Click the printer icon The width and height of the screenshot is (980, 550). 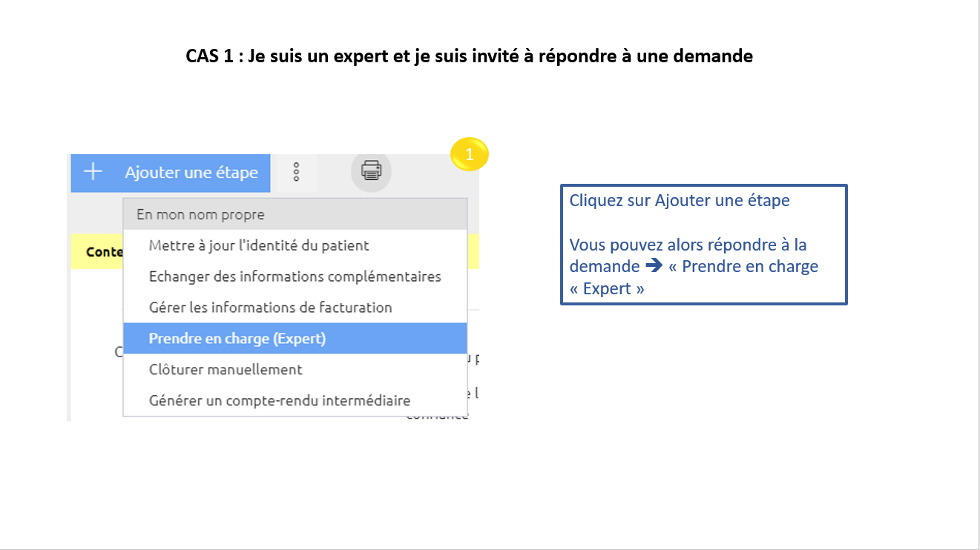coord(371,171)
